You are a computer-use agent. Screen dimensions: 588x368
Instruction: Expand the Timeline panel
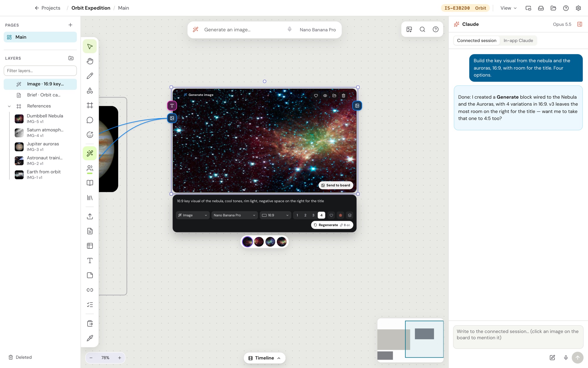click(x=264, y=358)
